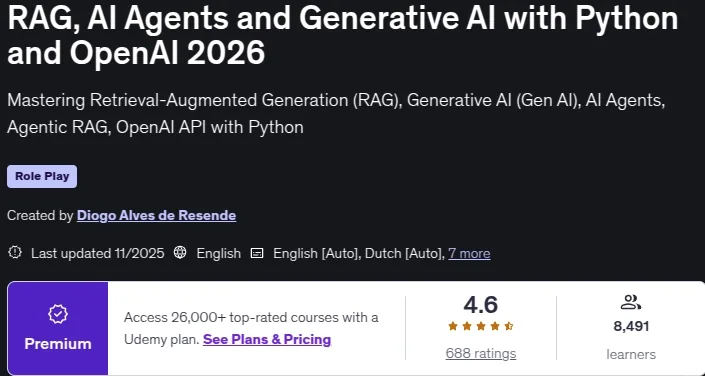Click the Premium verified badge icon
705x376 pixels.
tap(58, 315)
